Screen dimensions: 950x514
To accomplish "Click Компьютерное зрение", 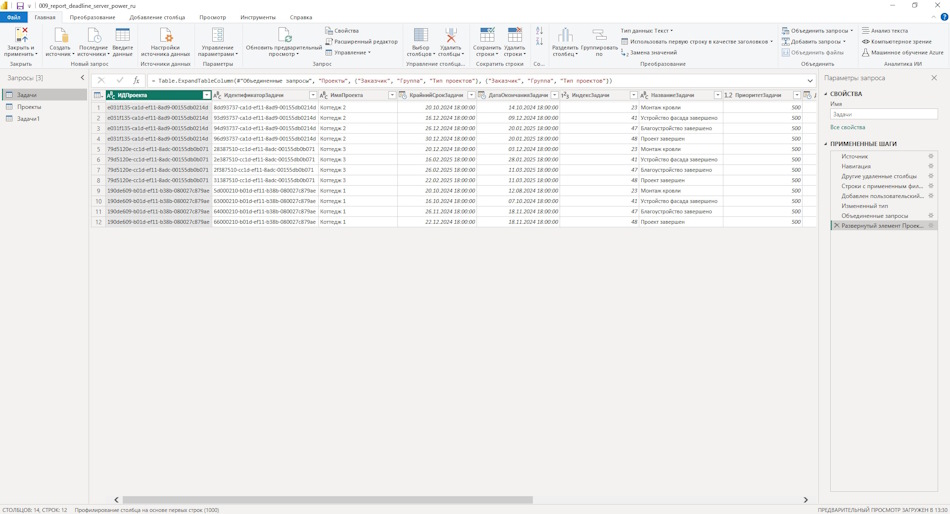I will point(897,42).
